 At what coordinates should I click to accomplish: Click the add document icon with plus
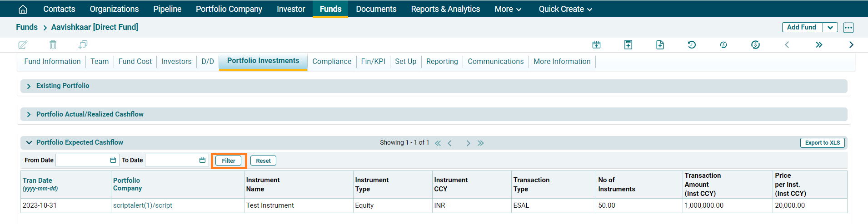660,44
